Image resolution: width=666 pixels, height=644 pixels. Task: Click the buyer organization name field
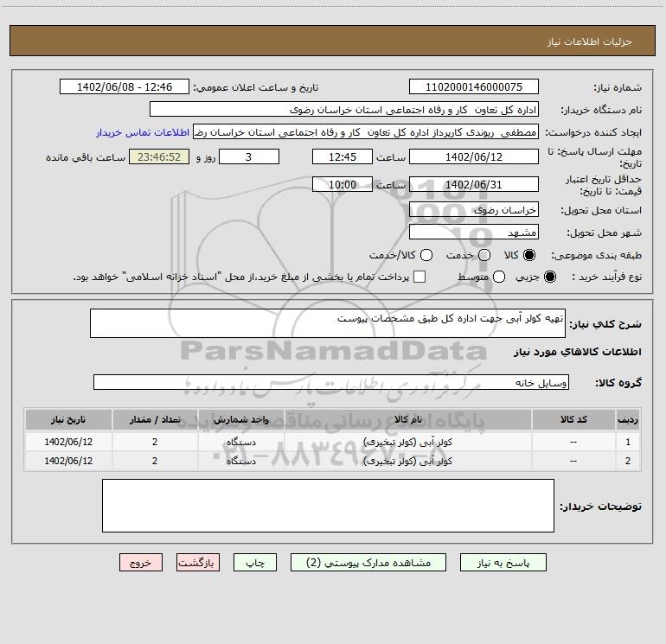pos(344,109)
